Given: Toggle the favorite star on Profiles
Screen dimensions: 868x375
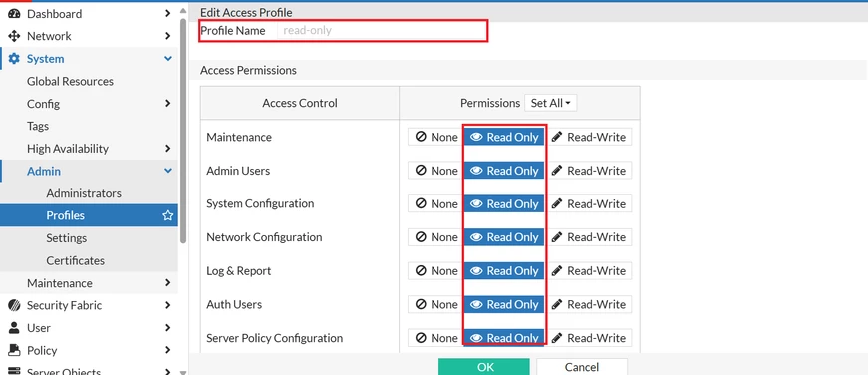Looking at the screenshot, I should [x=168, y=215].
